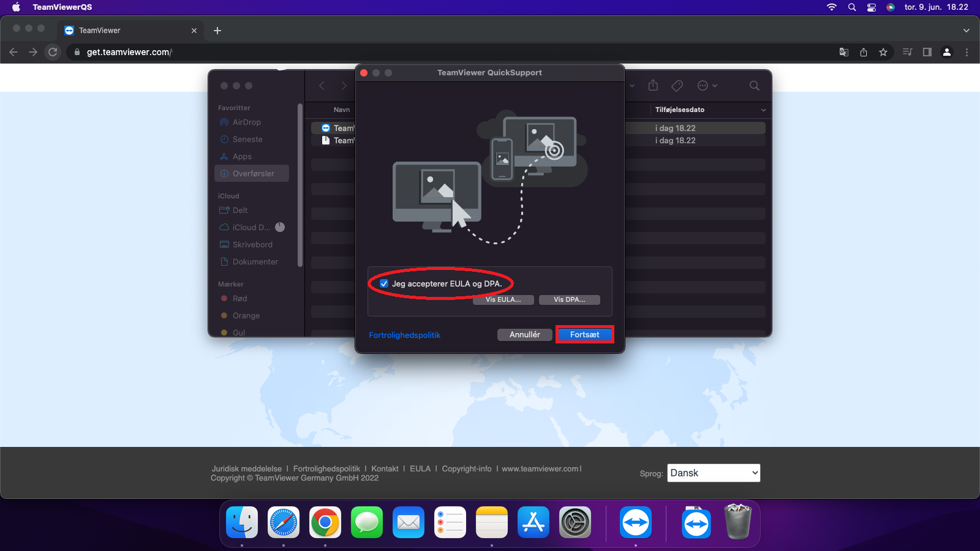980x551 pixels.
Task: Click the Vis DPA... button
Action: click(x=570, y=299)
